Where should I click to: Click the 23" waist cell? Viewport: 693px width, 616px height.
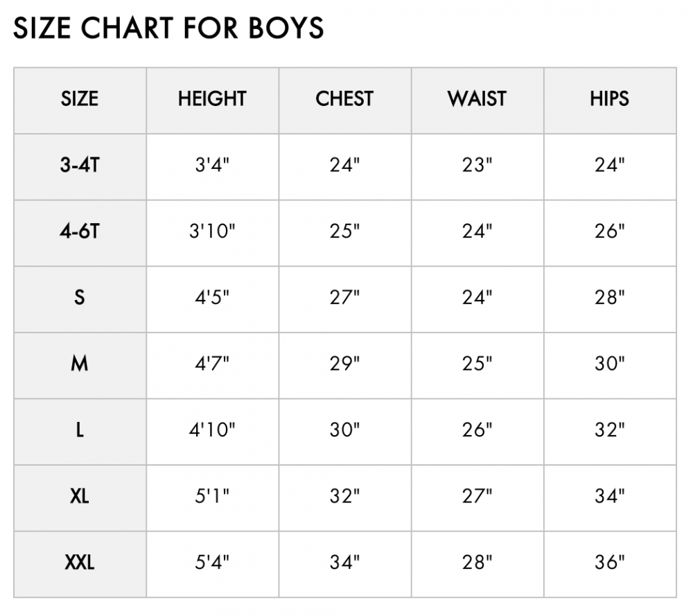(477, 166)
